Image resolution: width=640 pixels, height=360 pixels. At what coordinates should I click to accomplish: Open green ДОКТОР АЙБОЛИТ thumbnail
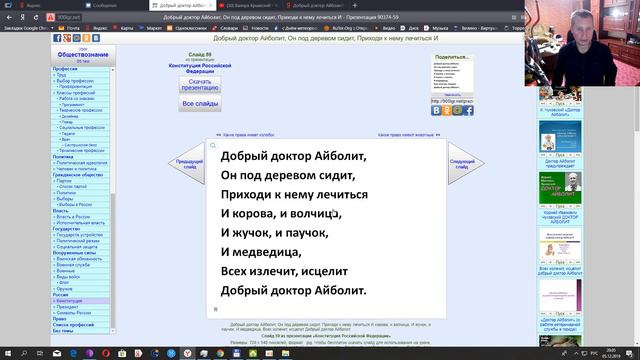coord(560,188)
